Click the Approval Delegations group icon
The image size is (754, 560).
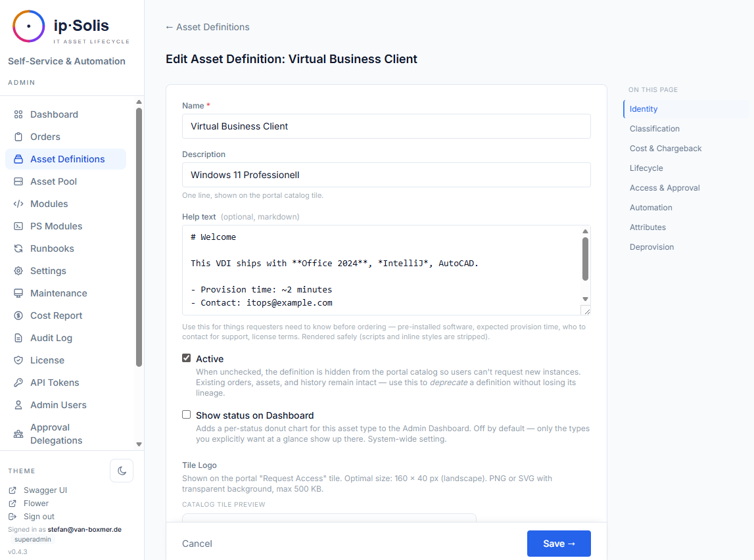(x=18, y=434)
